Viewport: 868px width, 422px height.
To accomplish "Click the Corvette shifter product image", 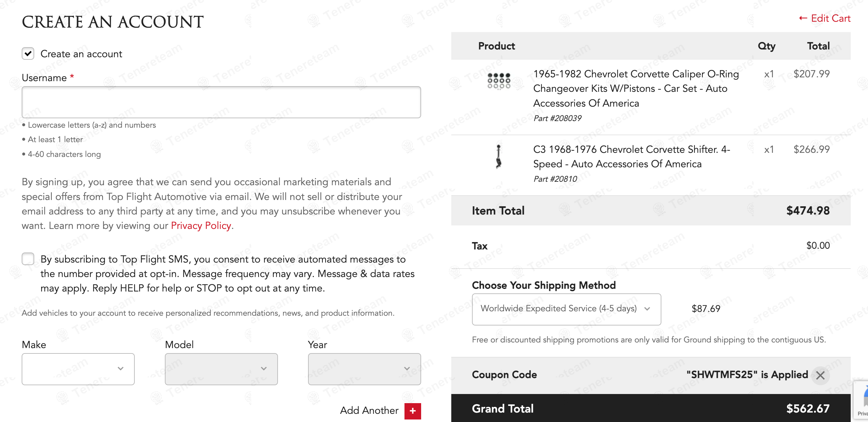I will click(x=499, y=157).
